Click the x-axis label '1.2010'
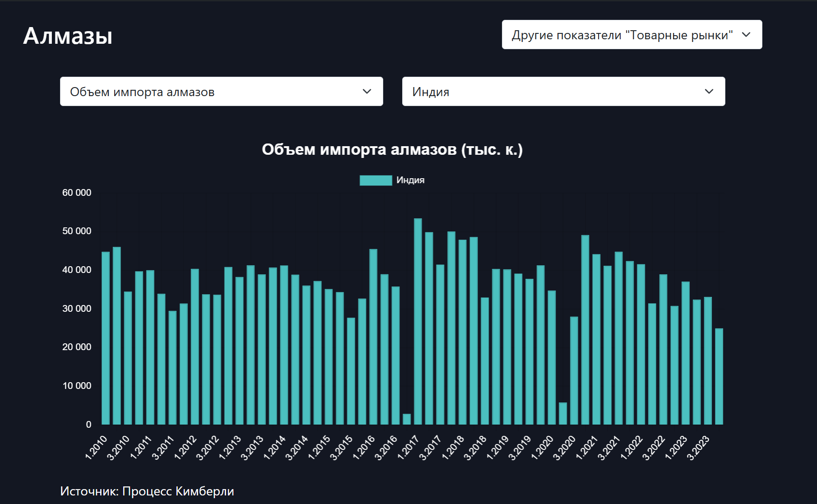This screenshot has width=817, height=504. (x=96, y=447)
